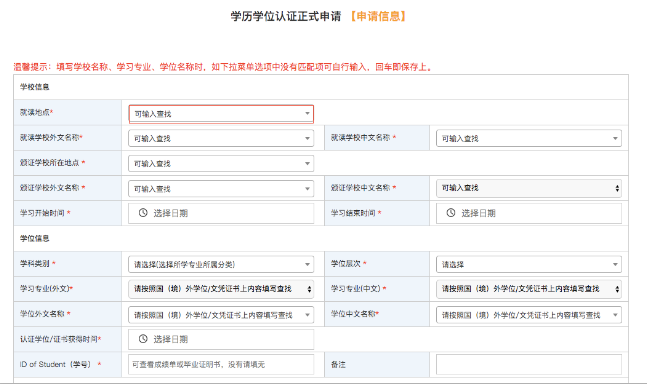Open the 学习专业(中文) select box
The width and height of the screenshot is (647, 384).
[x=529, y=289]
